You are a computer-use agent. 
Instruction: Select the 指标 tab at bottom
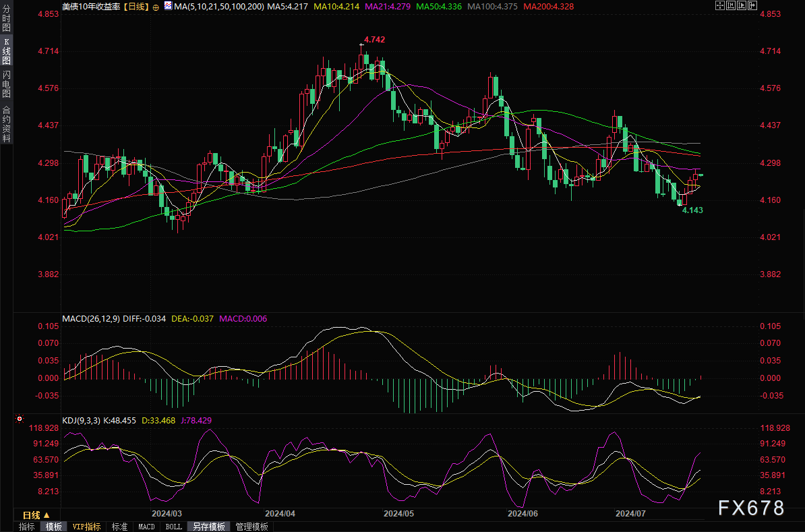pyautogui.click(x=27, y=527)
